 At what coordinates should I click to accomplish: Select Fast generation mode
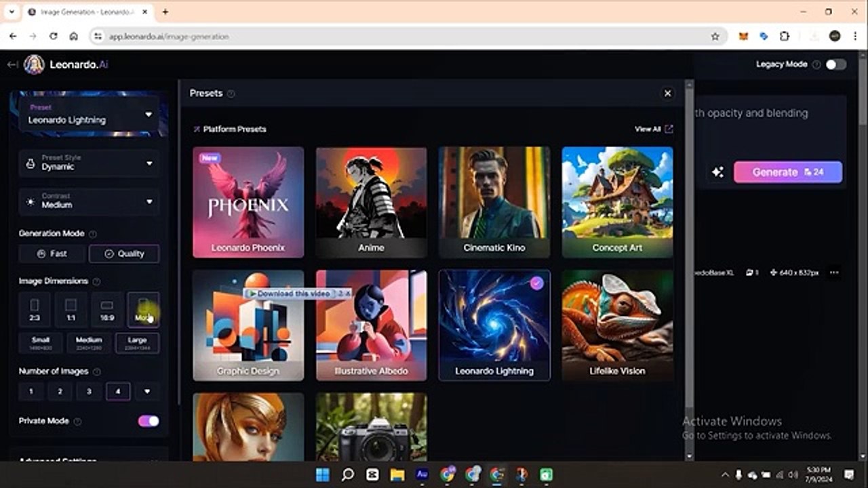tap(52, 254)
